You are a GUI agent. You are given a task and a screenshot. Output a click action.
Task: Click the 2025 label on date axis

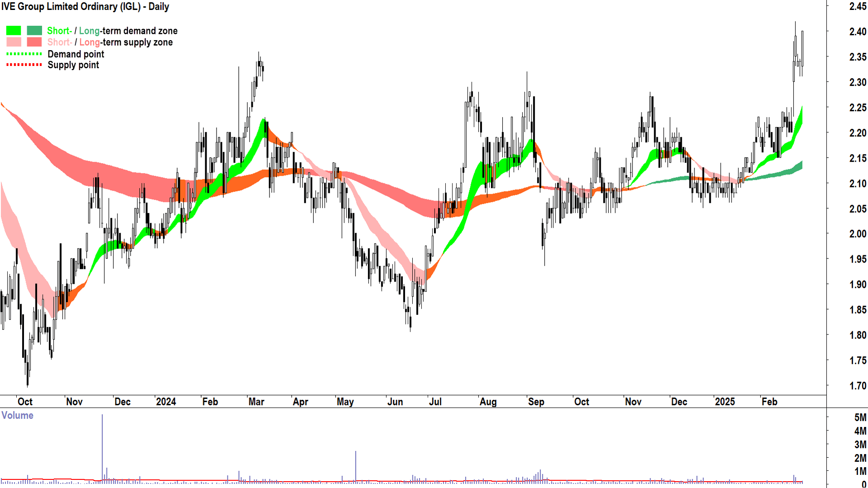(x=724, y=402)
